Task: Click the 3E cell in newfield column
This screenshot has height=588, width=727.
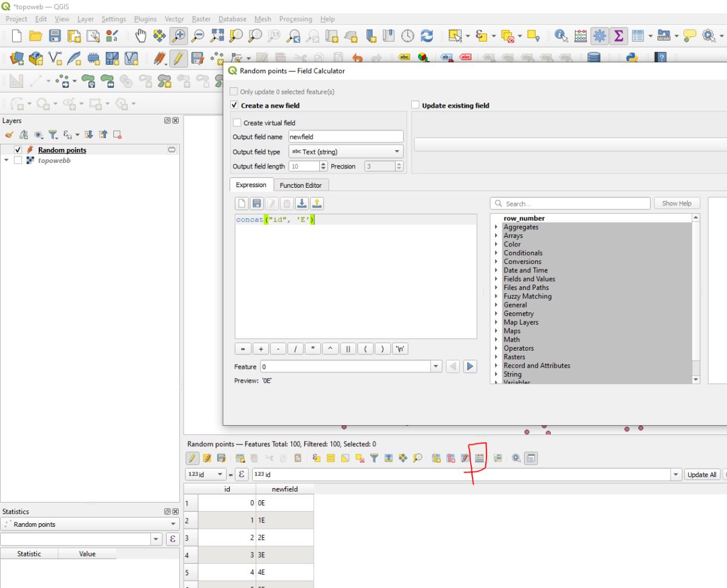Action: coord(285,555)
